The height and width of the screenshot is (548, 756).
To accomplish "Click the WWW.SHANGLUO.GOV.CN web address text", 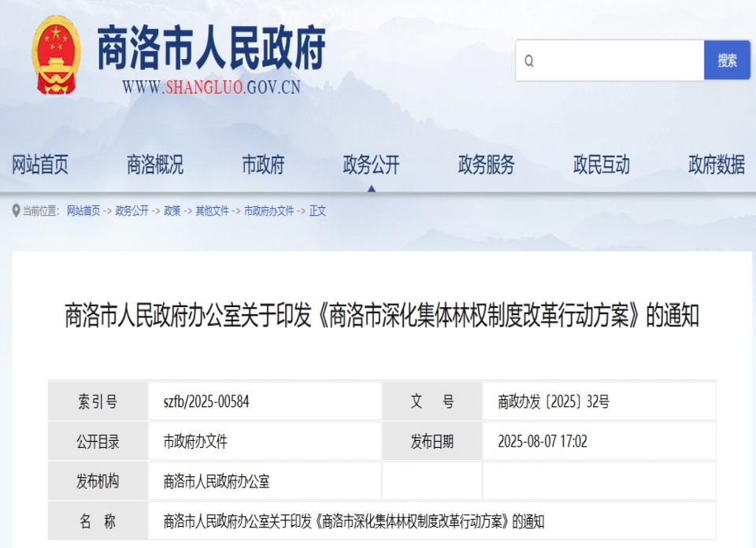I will coord(211,87).
